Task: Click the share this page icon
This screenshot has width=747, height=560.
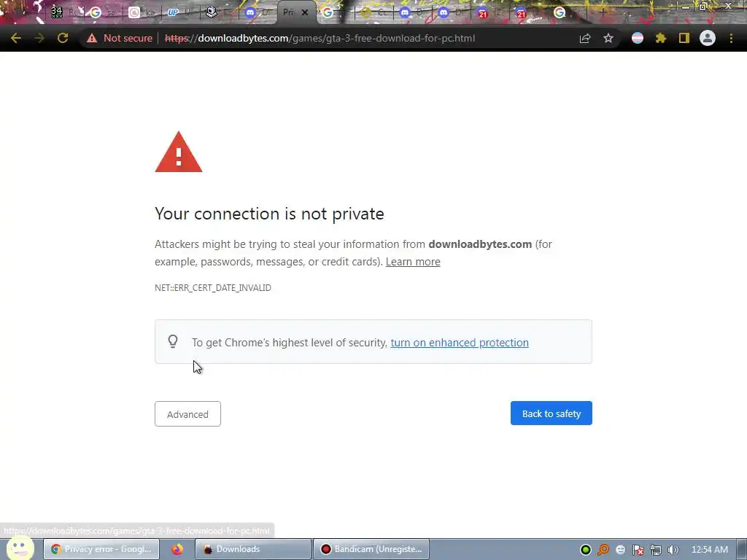Action: point(585,38)
